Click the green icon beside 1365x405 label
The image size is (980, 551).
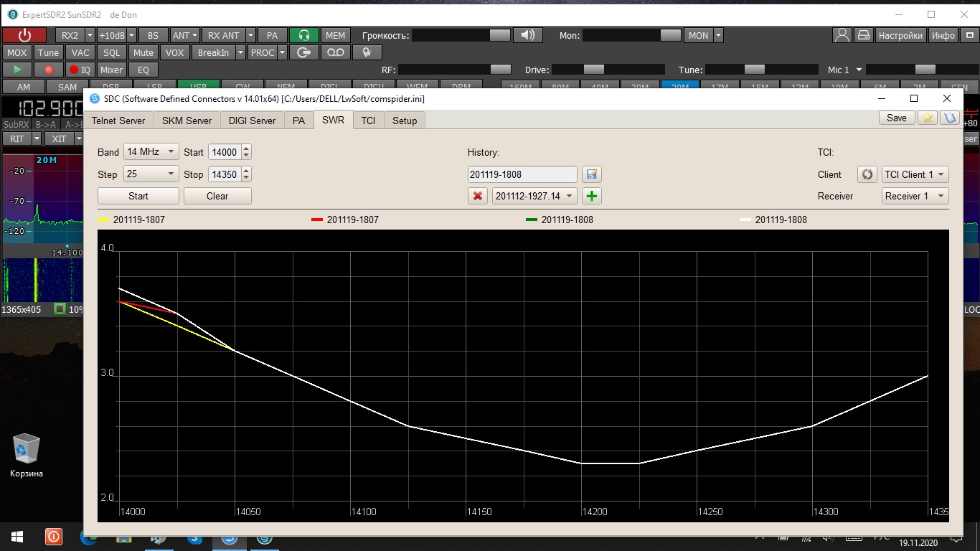click(60, 309)
